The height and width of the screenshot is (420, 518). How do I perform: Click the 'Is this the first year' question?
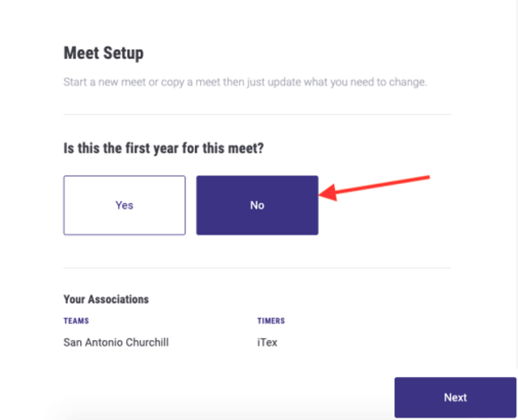point(163,148)
